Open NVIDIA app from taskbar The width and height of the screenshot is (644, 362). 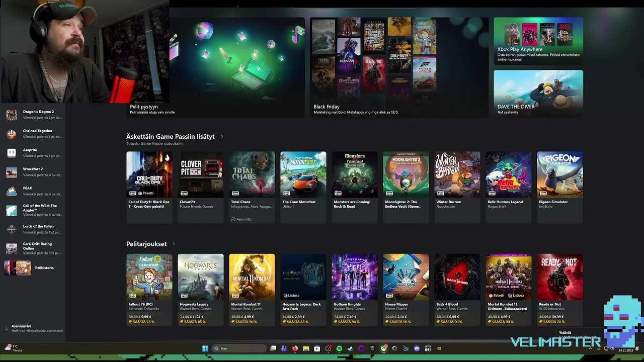coord(439,348)
